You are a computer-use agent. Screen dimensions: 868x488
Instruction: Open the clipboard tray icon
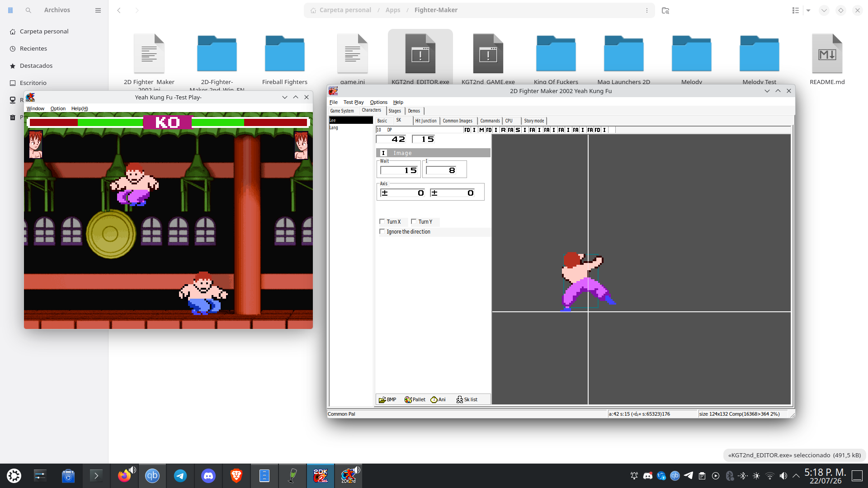[702, 476]
